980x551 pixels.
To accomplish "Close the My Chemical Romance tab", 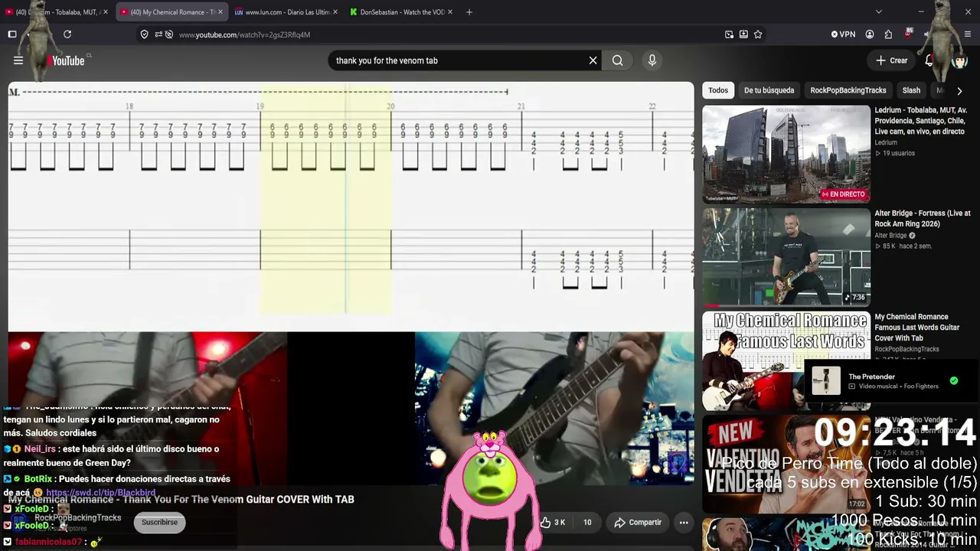I will [x=220, y=12].
